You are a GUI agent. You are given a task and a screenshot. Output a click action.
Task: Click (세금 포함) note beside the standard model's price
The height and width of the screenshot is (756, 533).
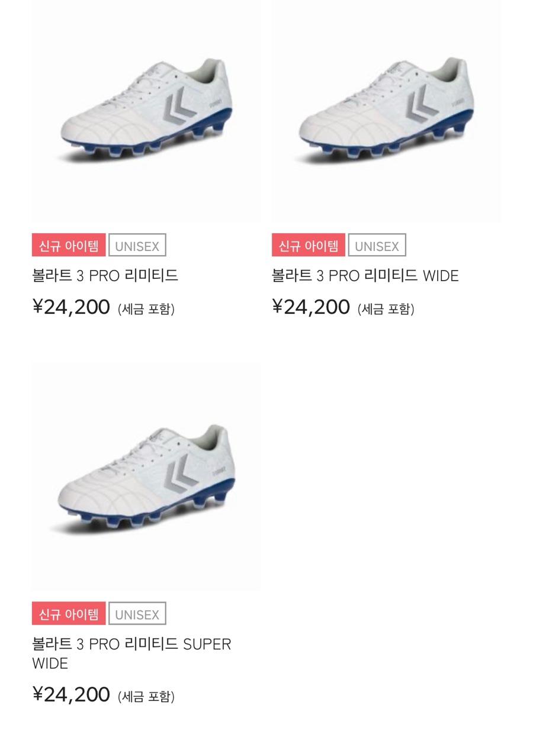click(x=146, y=309)
